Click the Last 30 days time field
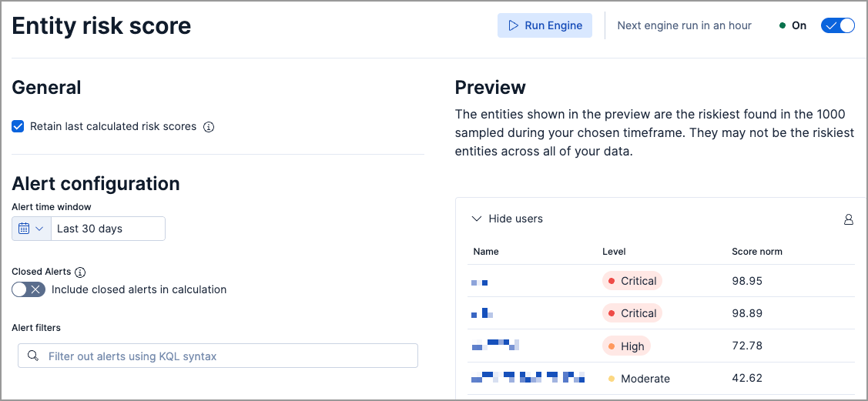The height and width of the screenshot is (401, 868). click(107, 229)
